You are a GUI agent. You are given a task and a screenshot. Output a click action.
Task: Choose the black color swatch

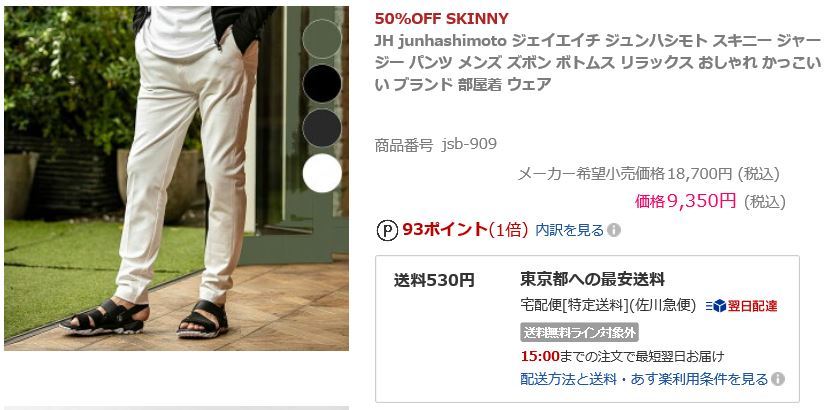click(x=322, y=83)
